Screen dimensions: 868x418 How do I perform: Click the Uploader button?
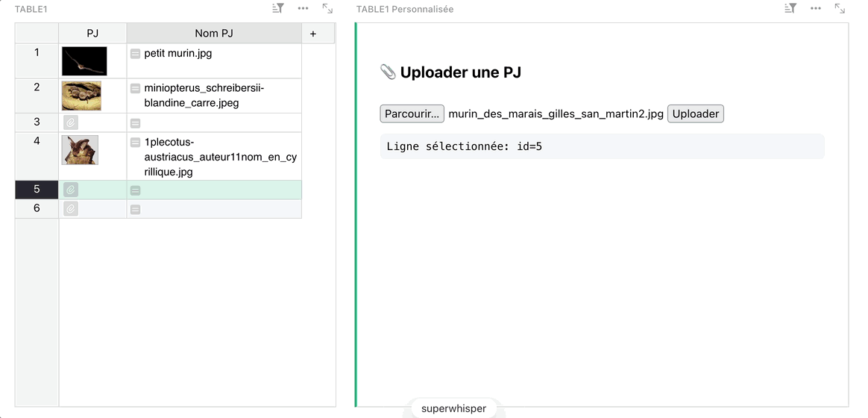pos(695,113)
